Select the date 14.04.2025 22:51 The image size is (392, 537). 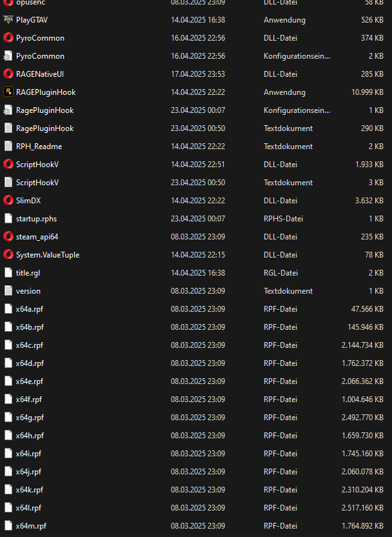click(198, 165)
